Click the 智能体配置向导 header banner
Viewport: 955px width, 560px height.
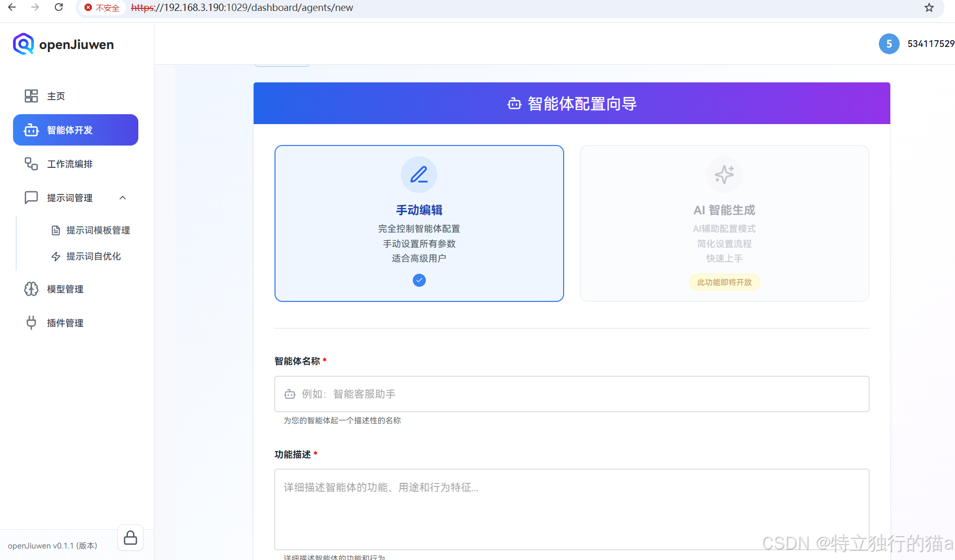point(571,103)
